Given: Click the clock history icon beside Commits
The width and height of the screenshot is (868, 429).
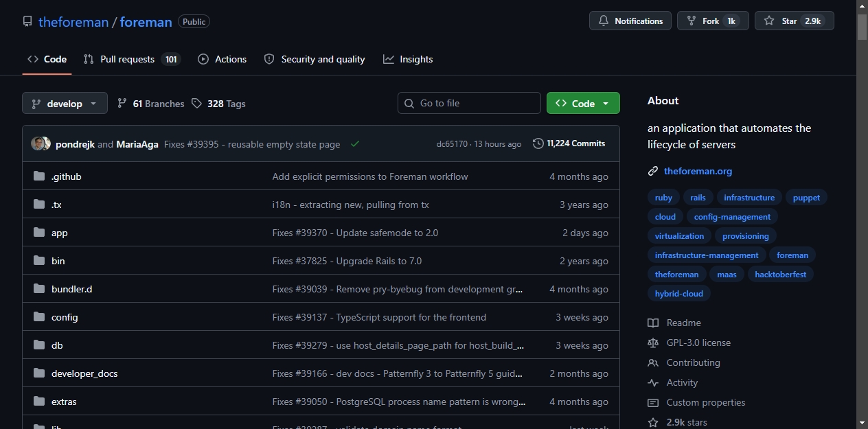Looking at the screenshot, I should [538, 143].
